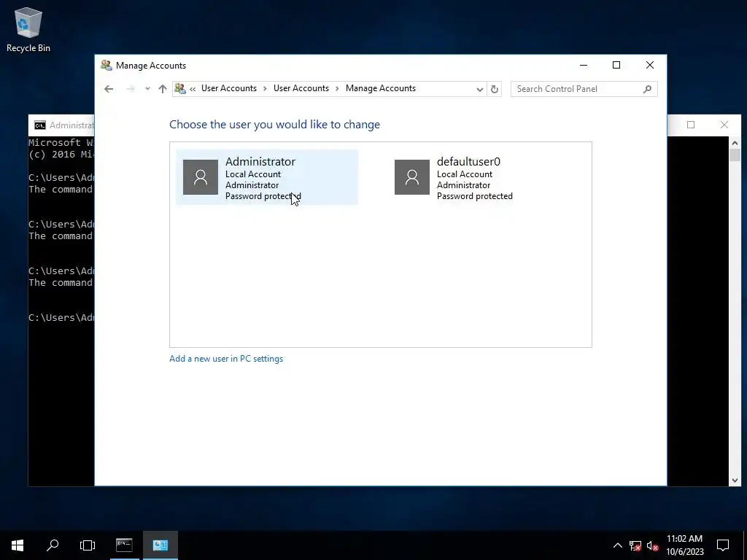This screenshot has width=747, height=560.
Task: Click the Command Prompt window title icon
Action: (40, 125)
